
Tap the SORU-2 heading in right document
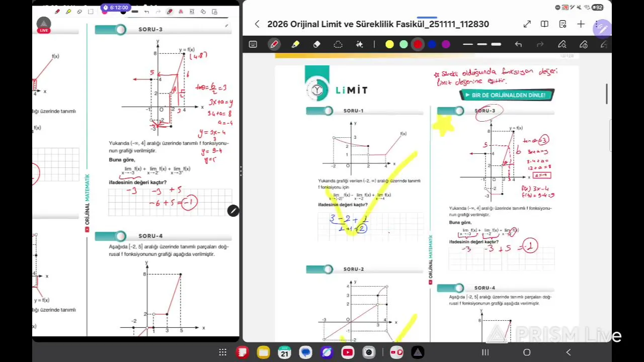coord(353,269)
